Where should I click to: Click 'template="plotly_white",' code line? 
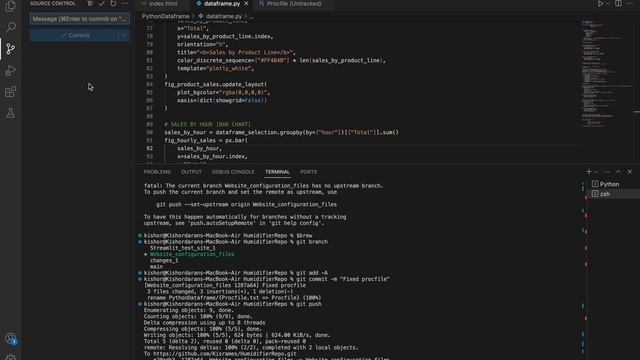coord(216,69)
